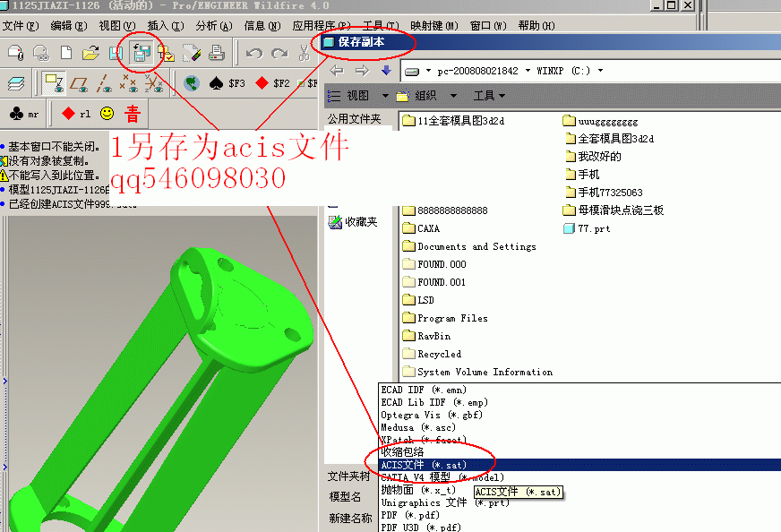Click the set working directory icon
The width and height of the screenshot is (781, 532).
pyautogui.click(x=167, y=52)
